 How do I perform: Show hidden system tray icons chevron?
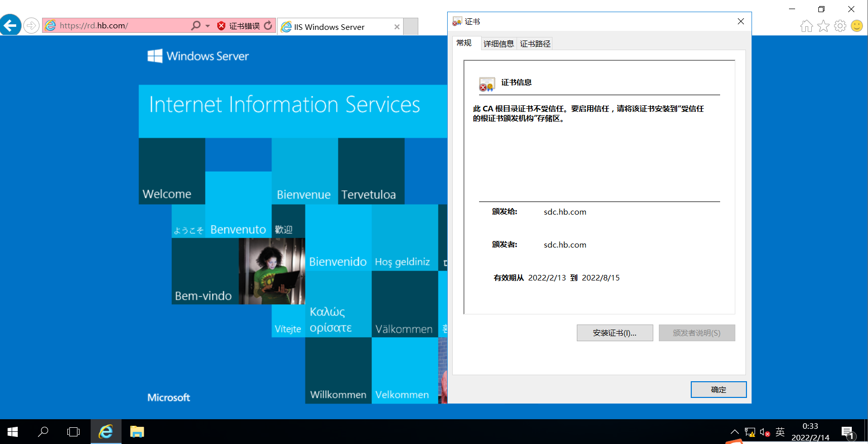pos(734,432)
